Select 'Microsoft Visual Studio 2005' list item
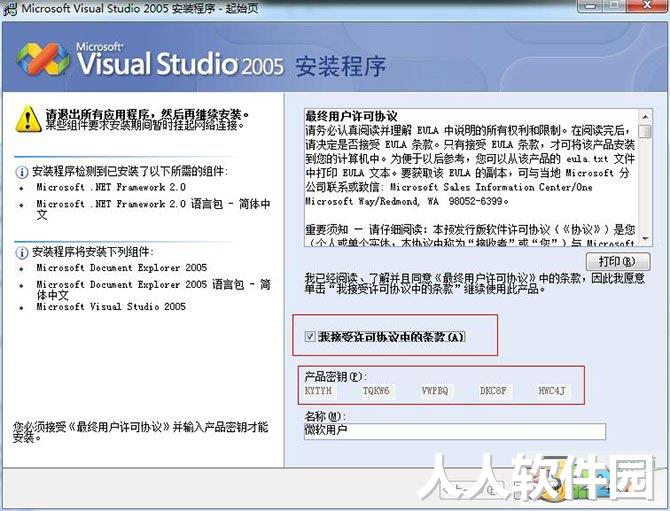Image resolution: width=670 pixels, height=511 pixels. click(x=111, y=306)
